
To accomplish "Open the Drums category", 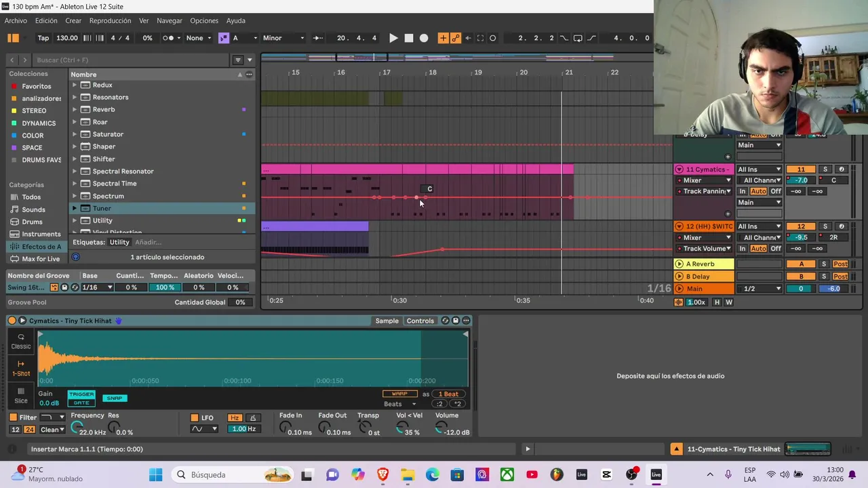I will pos(32,222).
